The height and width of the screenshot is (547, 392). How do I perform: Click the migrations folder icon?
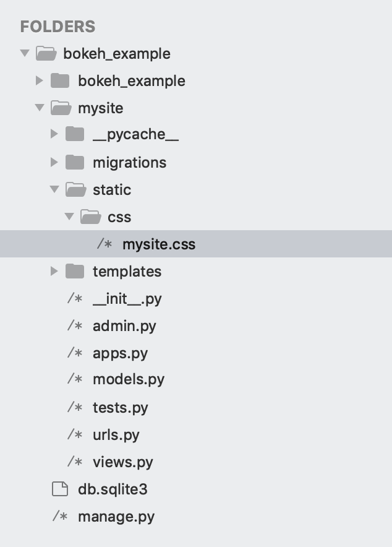75,163
